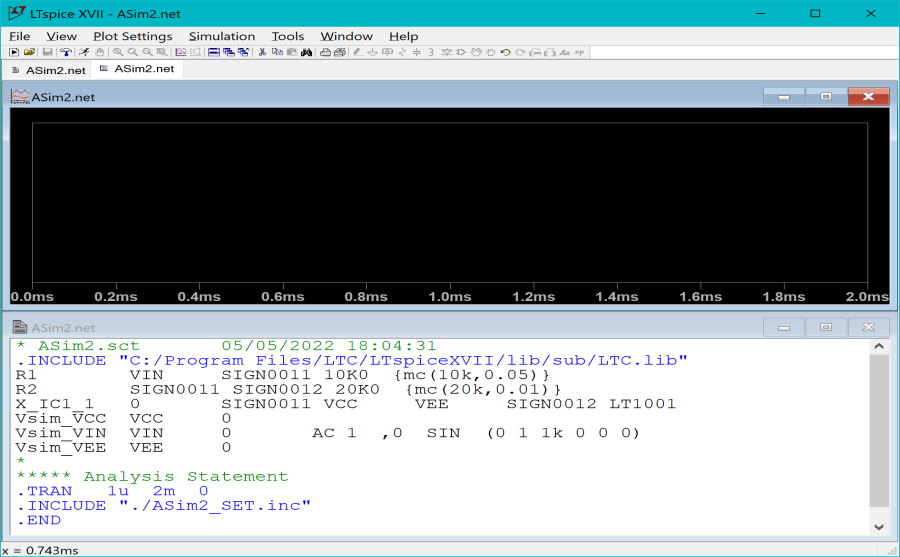This screenshot has width=900, height=557.
Task: Maximize the ASim2.net netlist pane
Action: [x=826, y=327]
